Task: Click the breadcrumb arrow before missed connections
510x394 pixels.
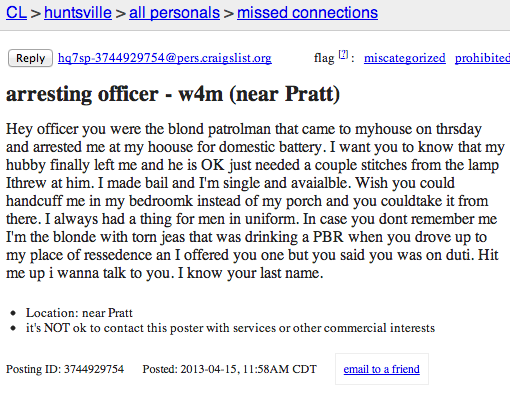Action: click(x=228, y=14)
